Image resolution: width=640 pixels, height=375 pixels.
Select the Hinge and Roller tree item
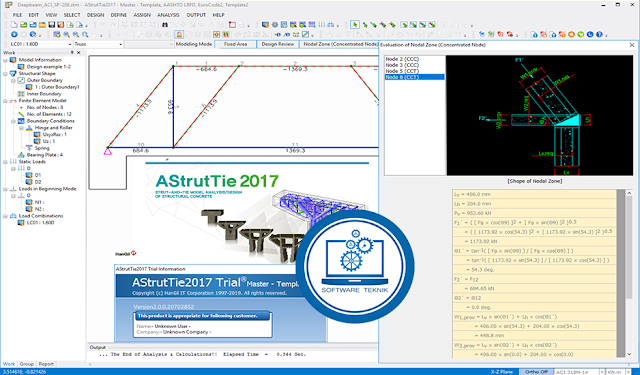(53, 128)
